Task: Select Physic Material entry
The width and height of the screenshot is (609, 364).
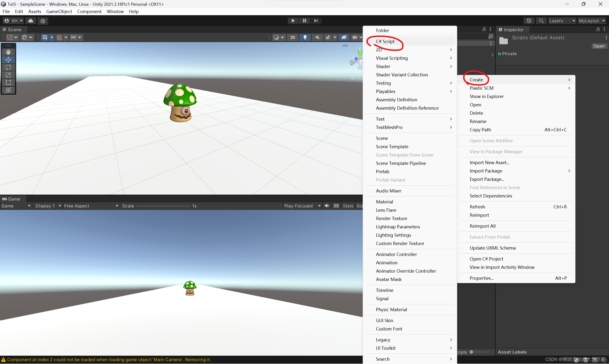Action: click(x=410, y=310)
